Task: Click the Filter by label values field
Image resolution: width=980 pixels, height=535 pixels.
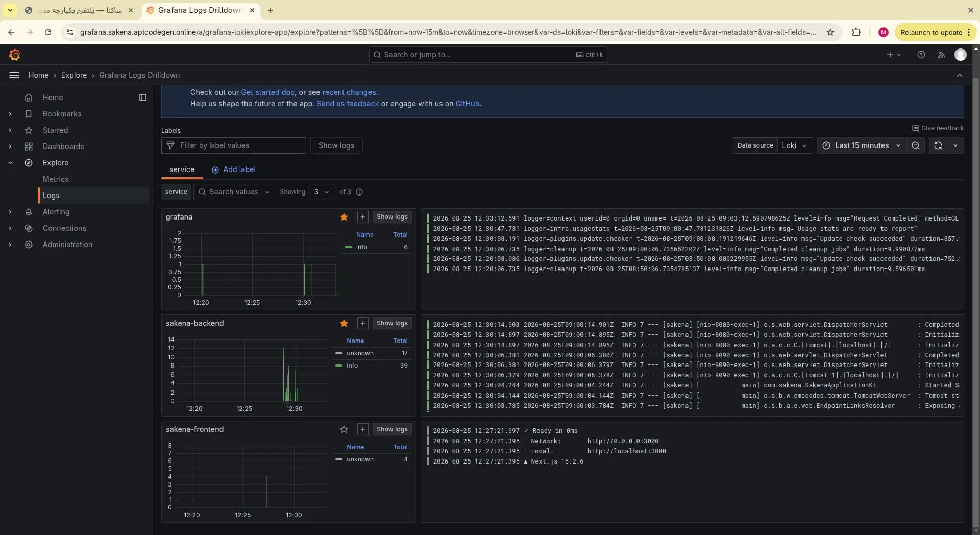Action: point(234,145)
